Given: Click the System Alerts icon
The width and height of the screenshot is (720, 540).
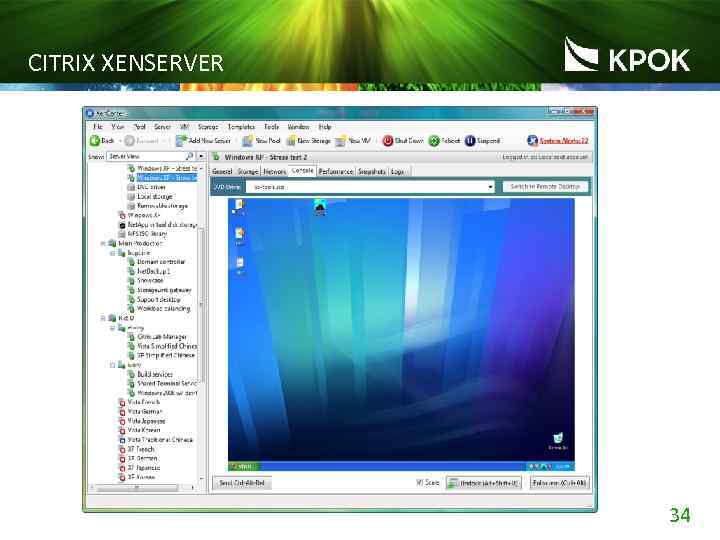Looking at the screenshot, I should click(x=532, y=141).
